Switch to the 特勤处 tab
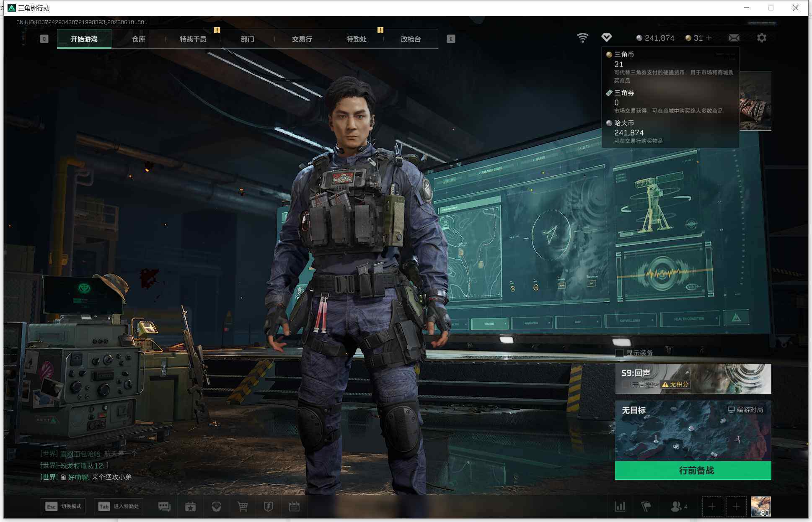 coord(357,39)
